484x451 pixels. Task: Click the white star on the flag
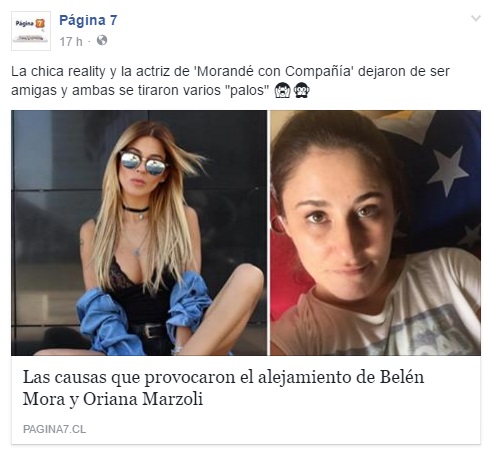(x=448, y=171)
